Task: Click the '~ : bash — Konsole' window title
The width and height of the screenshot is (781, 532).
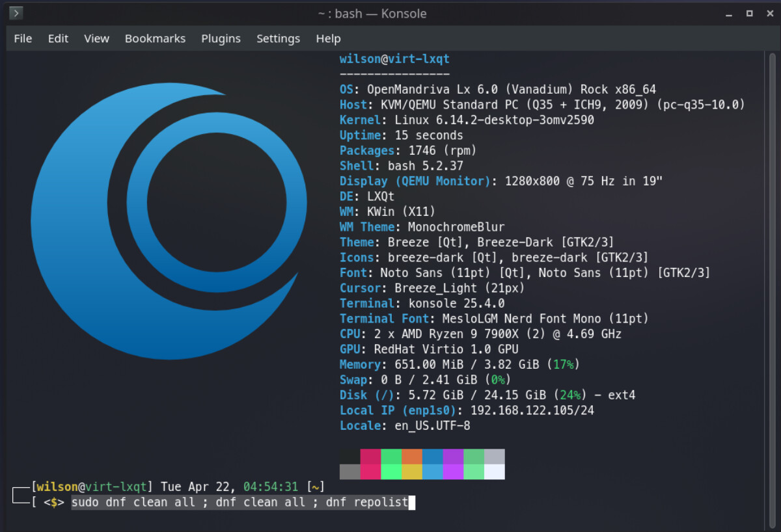Action: [372, 13]
